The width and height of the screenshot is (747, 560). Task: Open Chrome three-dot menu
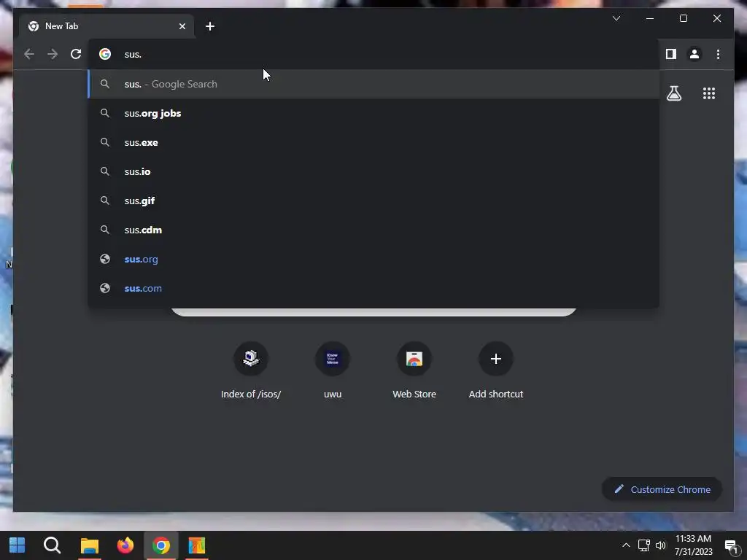[x=718, y=54]
